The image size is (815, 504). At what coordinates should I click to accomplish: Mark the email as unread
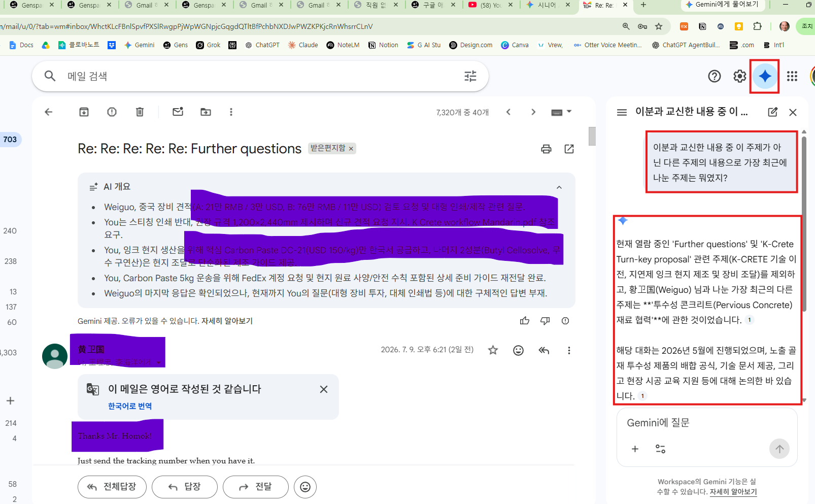click(178, 112)
